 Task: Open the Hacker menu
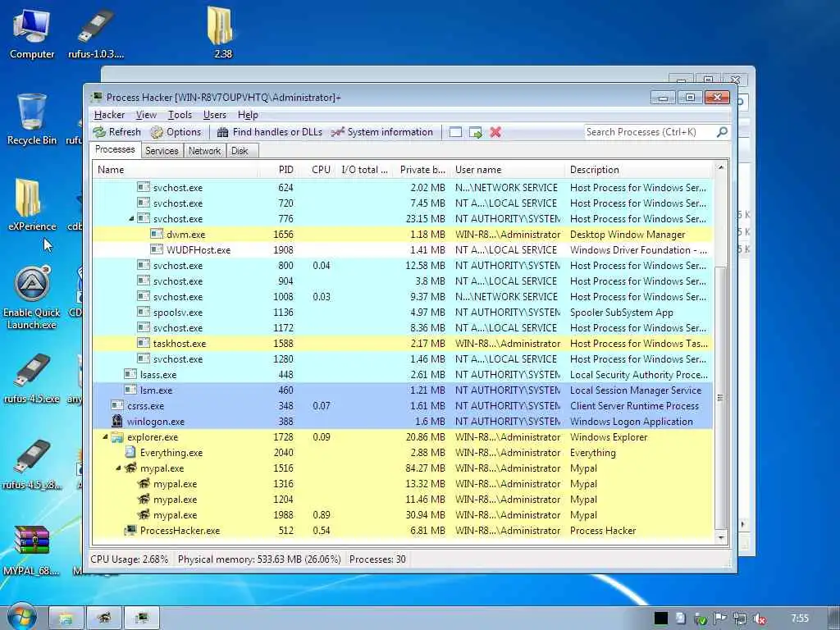[x=109, y=115]
